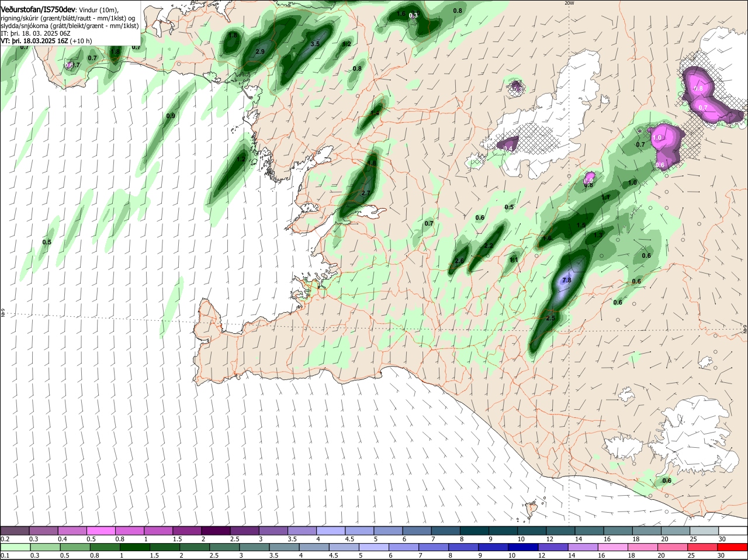Viewport: 748px width, 560px height.
Task: Select lower legend lavender swatch at 5
Action: pyautogui.click(x=375, y=547)
